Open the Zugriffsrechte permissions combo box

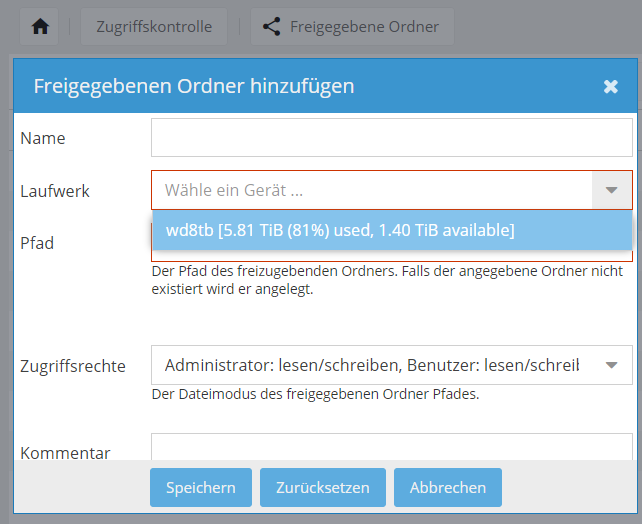(x=392, y=365)
